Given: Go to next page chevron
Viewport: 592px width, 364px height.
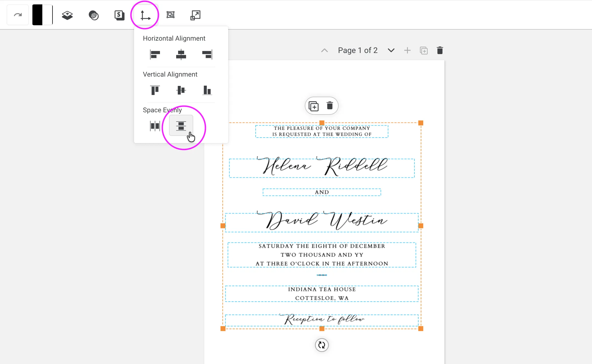Looking at the screenshot, I should tap(391, 50).
